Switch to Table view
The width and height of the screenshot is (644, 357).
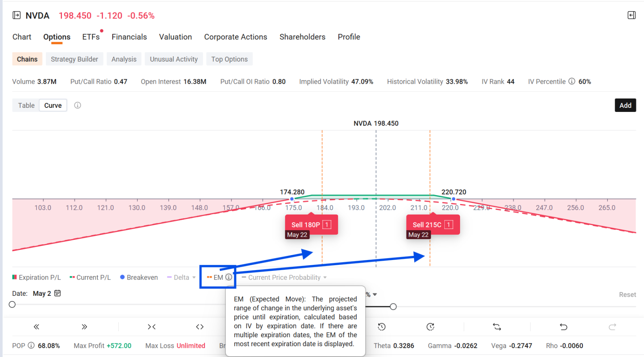(x=26, y=105)
